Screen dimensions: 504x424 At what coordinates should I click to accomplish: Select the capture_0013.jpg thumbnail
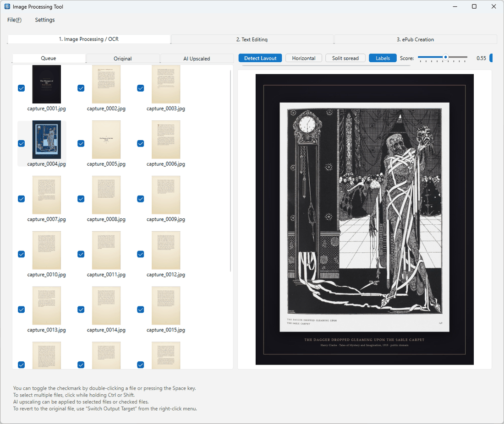click(47, 305)
